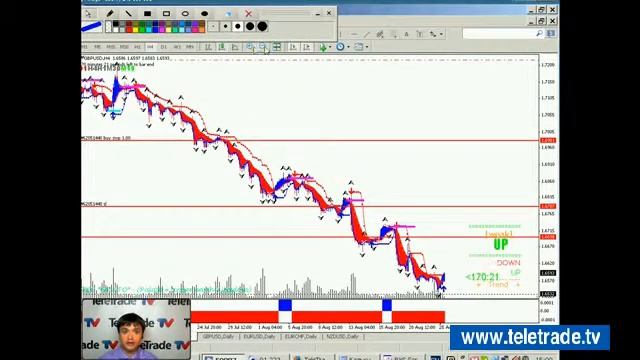
Task: Switch chart to H1 timeframe
Action: [x=137, y=47]
